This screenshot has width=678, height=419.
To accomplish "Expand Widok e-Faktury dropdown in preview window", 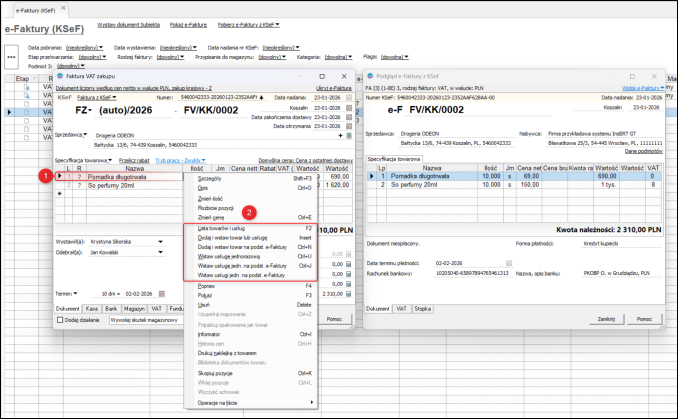I will click(642, 88).
